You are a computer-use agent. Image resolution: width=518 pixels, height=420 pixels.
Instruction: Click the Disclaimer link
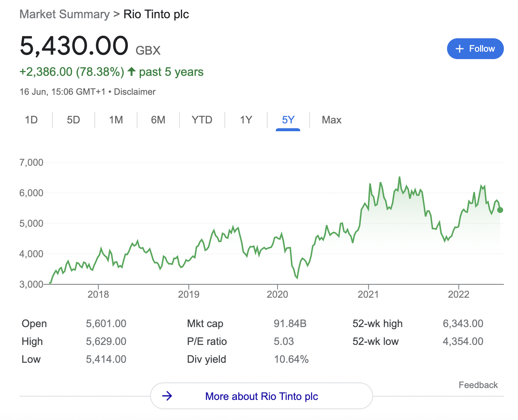(135, 92)
